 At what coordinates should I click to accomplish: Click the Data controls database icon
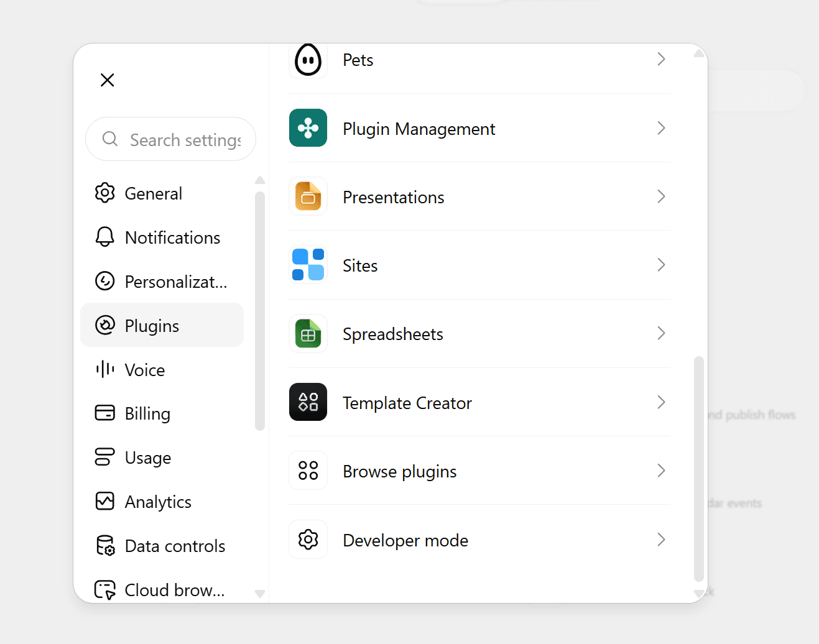105,545
